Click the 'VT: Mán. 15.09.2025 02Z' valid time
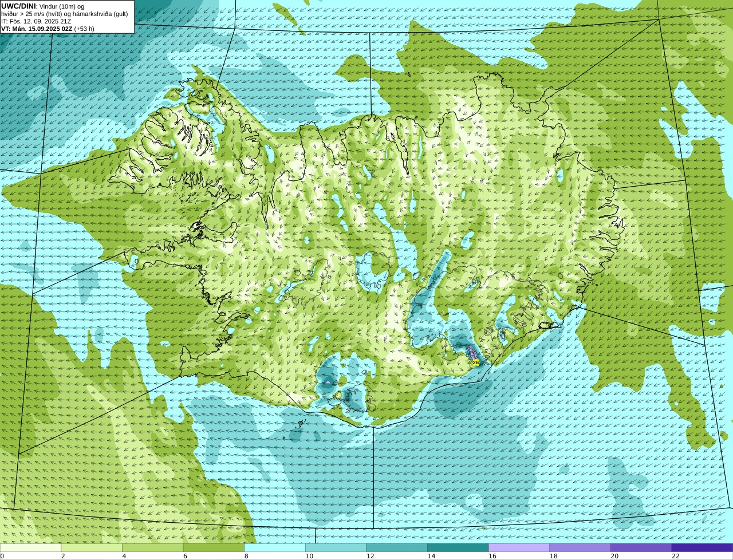Image resolution: width=733 pixels, height=560 pixels. (x=37, y=29)
